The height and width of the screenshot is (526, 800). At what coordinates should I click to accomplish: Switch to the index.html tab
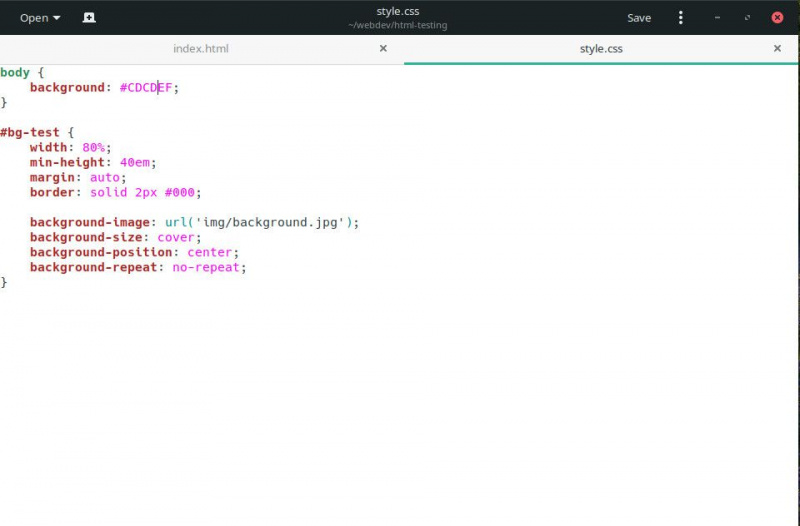[201, 48]
